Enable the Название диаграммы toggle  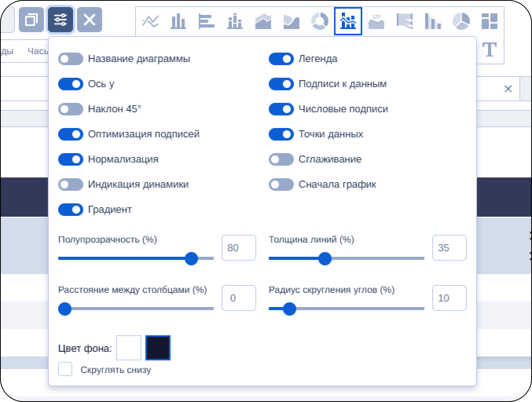click(71, 59)
